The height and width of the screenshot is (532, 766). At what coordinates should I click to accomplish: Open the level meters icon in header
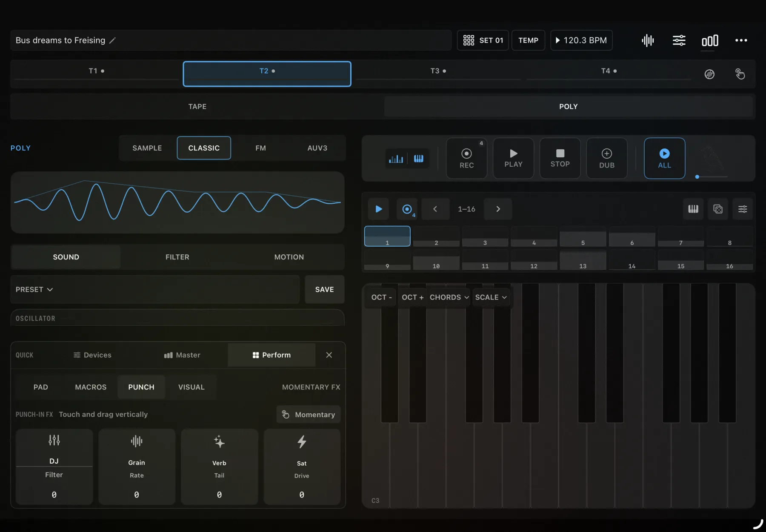click(x=710, y=40)
